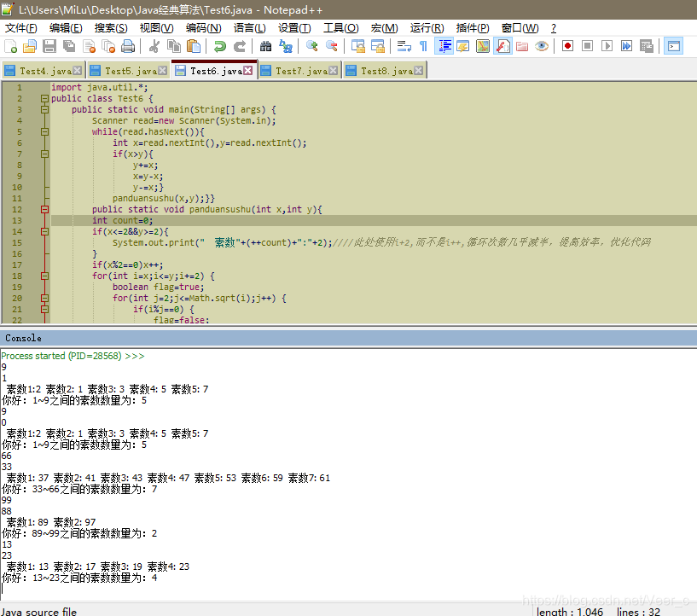Screen dimensions: 697x616
Task: Play back the recorded macro
Action: 607,46
